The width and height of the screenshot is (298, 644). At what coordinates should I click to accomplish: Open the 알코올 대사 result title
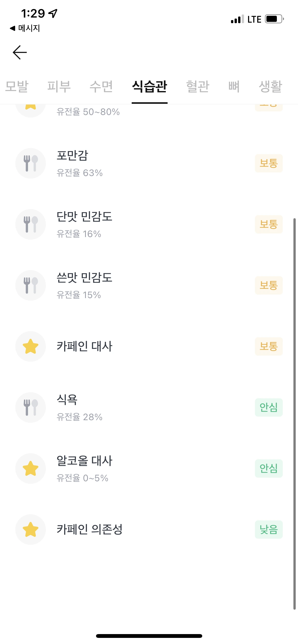(85, 461)
